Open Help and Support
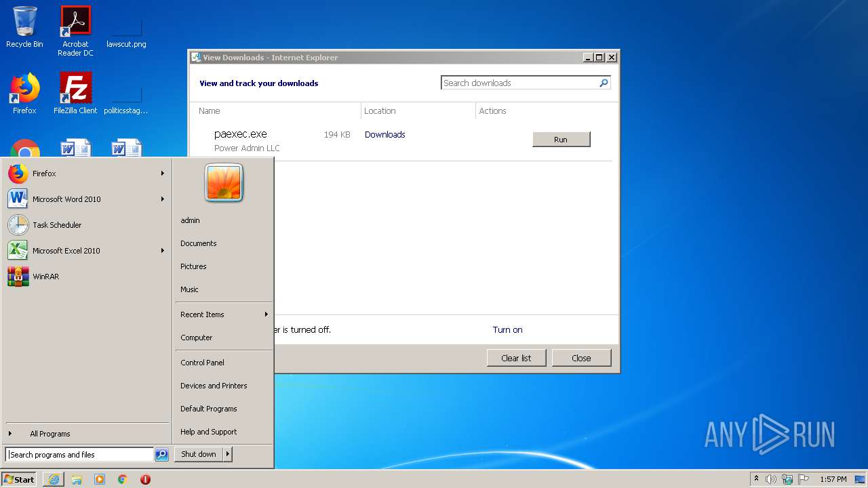The height and width of the screenshot is (488, 868). point(224,432)
